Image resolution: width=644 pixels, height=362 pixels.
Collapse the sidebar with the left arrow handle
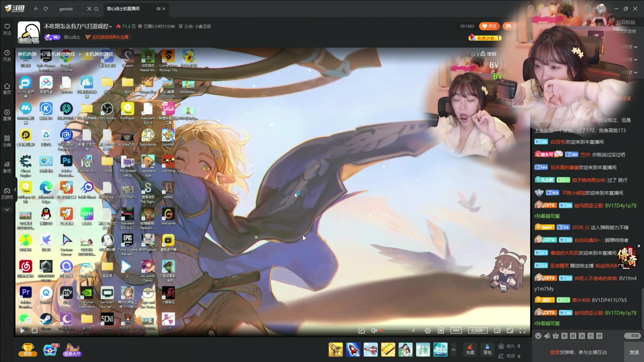point(15,190)
